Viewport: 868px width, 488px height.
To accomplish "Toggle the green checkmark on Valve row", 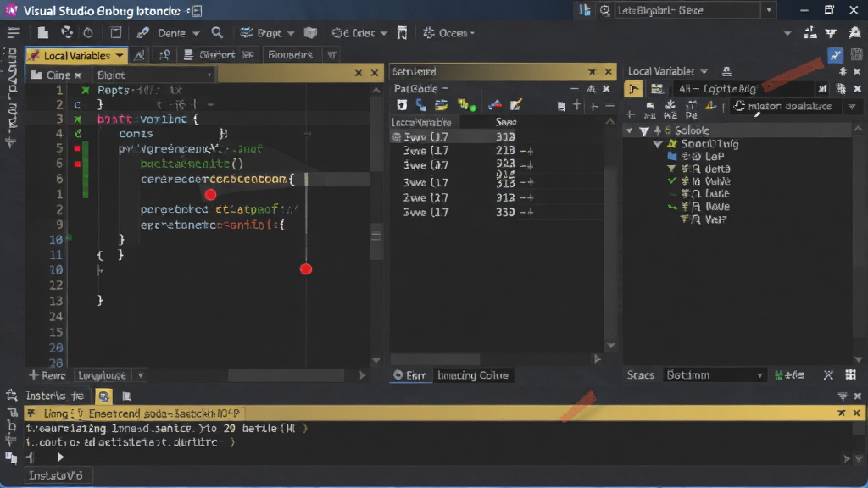I will click(672, 181).
